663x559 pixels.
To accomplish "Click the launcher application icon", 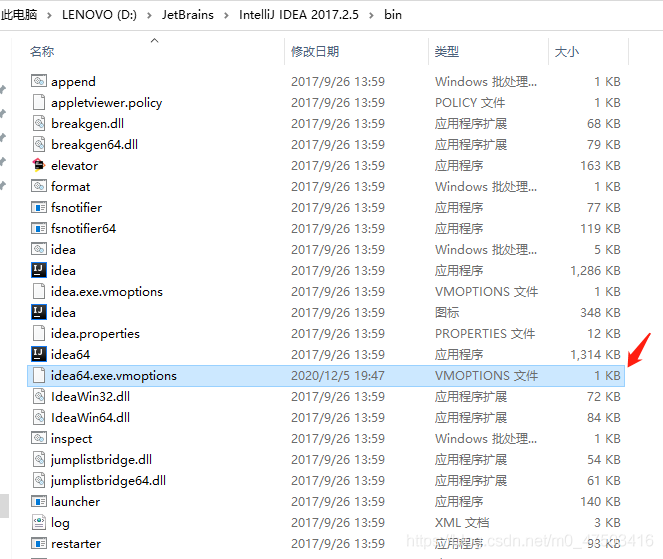I will 39,501.
